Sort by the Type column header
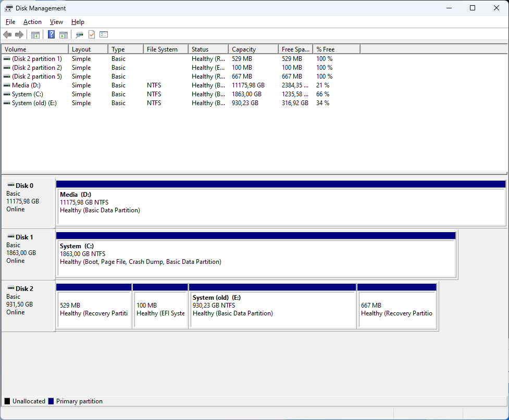 click(x=126, y=49)
